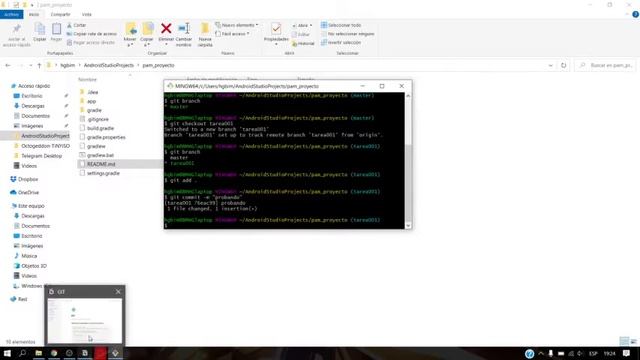Refresh the folder view
Image resolution: width=640 pixels, height=360 pixels.
coord(563,65)
